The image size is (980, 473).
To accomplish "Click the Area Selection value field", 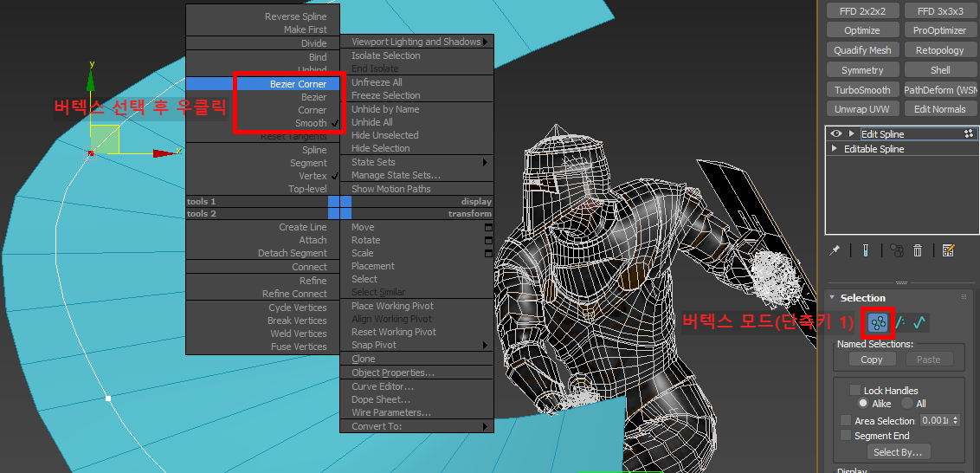I will [934, 420].
